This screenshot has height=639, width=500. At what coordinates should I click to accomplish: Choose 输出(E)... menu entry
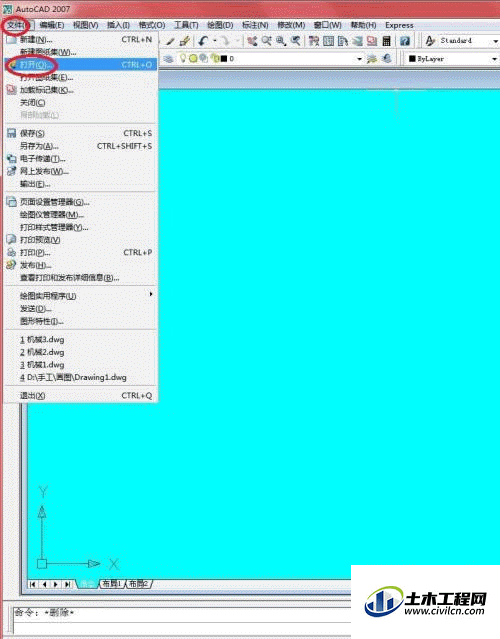[81, 184]
